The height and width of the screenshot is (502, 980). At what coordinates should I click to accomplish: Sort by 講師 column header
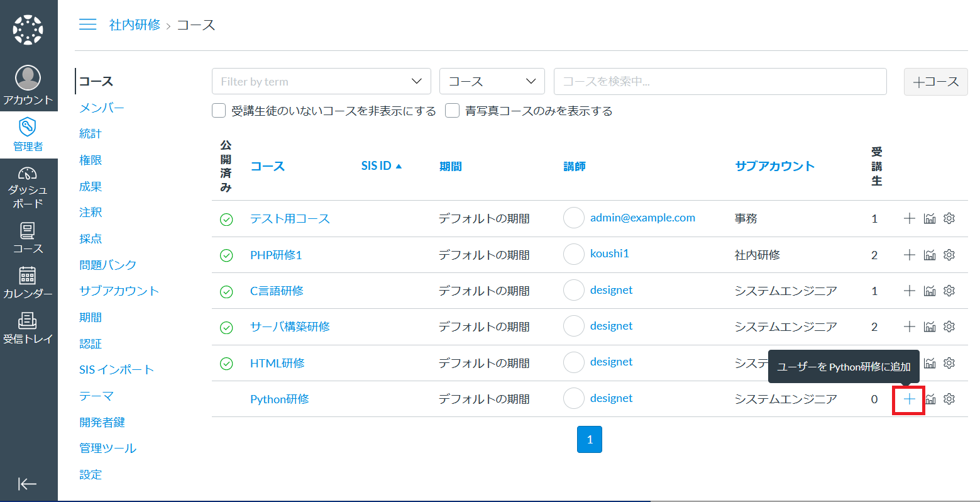575,166
